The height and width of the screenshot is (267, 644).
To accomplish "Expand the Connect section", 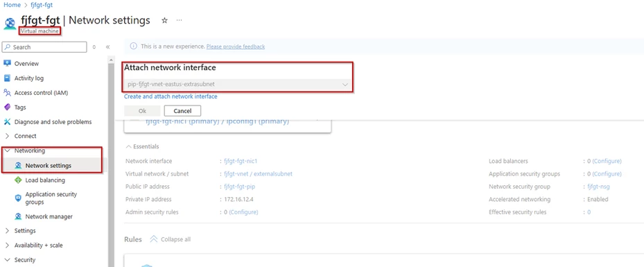I will [x=7, y=136].
